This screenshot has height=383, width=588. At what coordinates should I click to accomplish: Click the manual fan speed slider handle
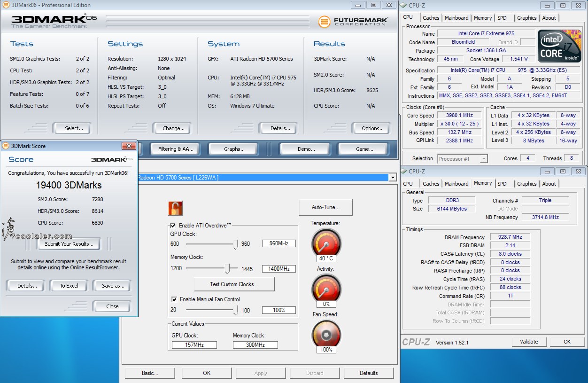pyautogui.click(x=236, y=310)
